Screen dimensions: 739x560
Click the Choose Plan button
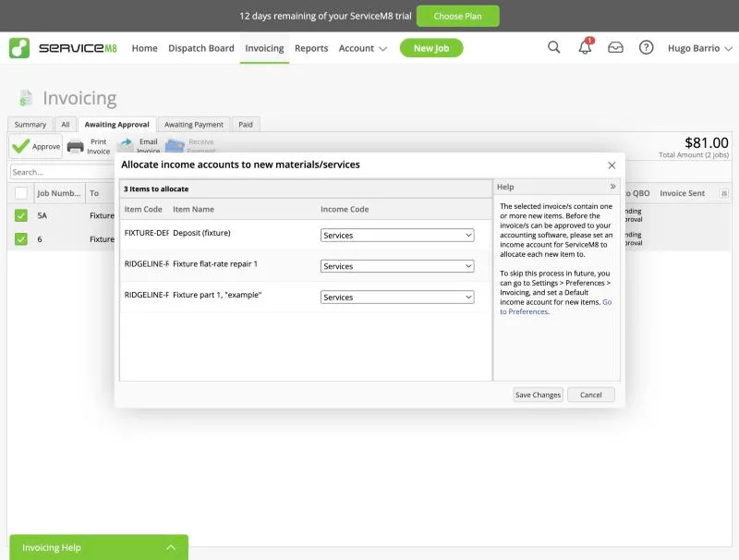click(x=457, y=16)
